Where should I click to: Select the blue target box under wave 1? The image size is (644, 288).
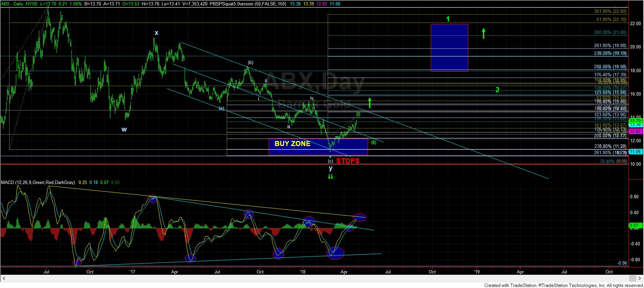tap(449, 47)
